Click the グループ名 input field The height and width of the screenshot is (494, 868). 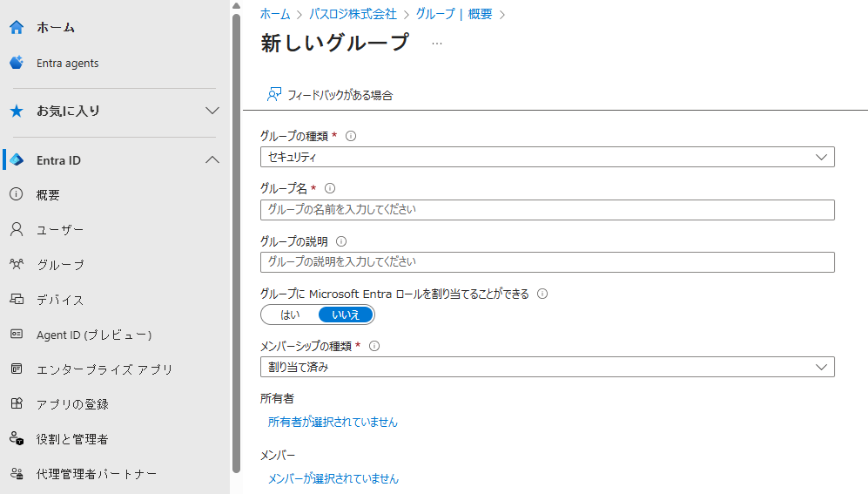[547, 209]
